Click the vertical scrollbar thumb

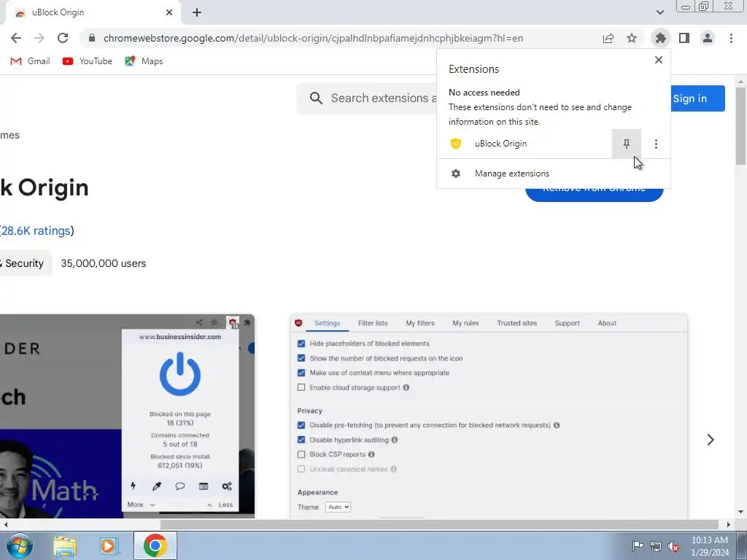tap(741, 126)
